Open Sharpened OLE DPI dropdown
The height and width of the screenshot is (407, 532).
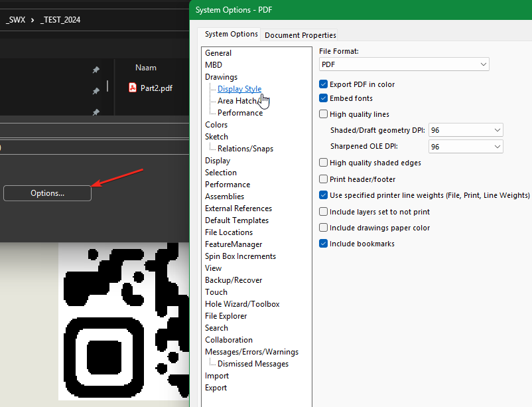466,147
